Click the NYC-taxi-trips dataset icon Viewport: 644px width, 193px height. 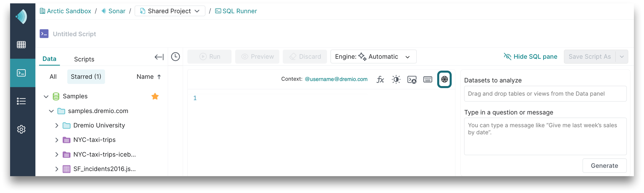pyautogui.click(x=67, y=140)
